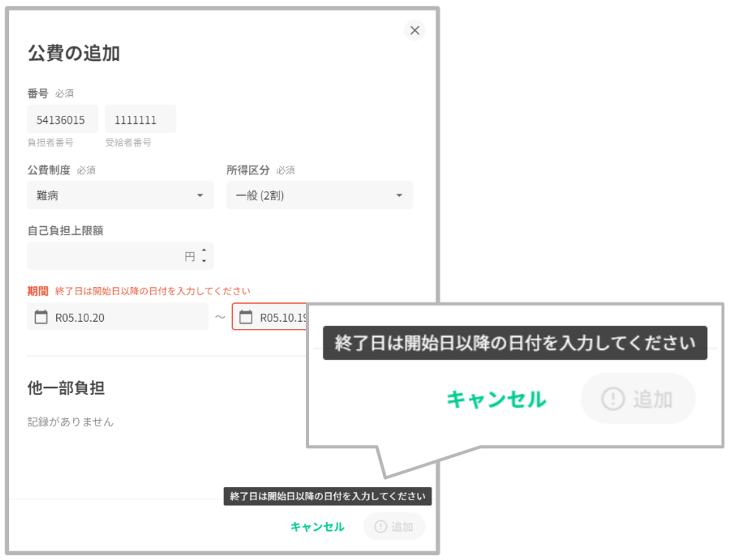733x560 pixels.
Task: Increase 自己負担上限額 with the up arrow
Action: (204, 250)
